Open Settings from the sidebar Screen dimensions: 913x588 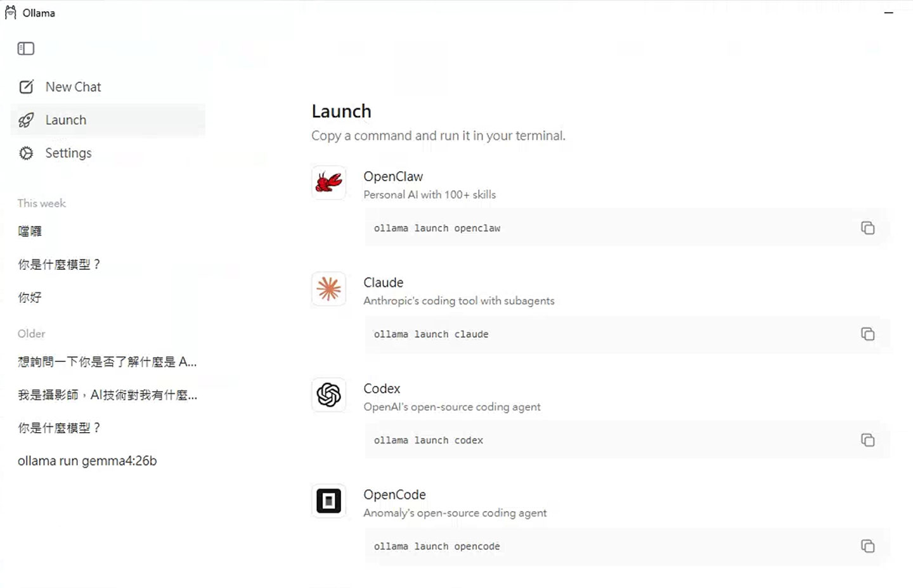pos(68,153)
